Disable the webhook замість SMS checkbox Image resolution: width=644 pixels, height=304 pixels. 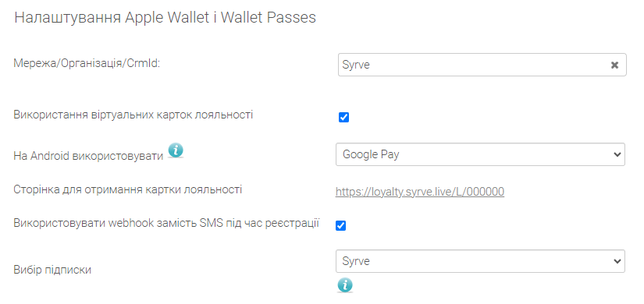tap(341, 225)
